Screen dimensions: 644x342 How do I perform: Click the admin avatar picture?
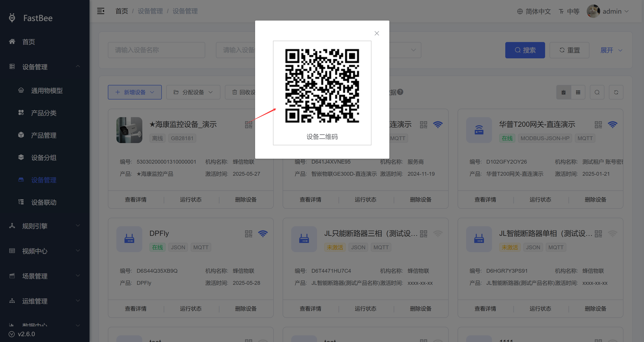(x=593, y=11)
